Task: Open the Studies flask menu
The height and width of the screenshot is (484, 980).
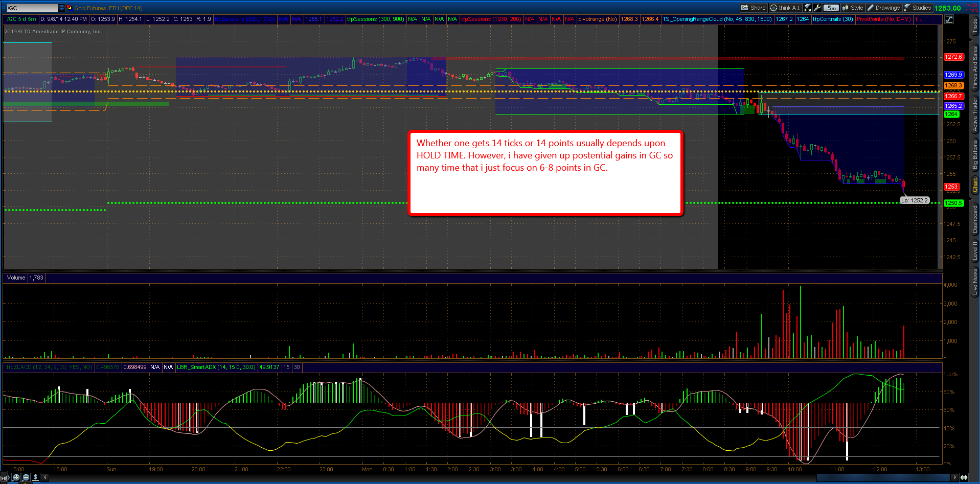Action: pyautogui.click(x=918, y=8)
